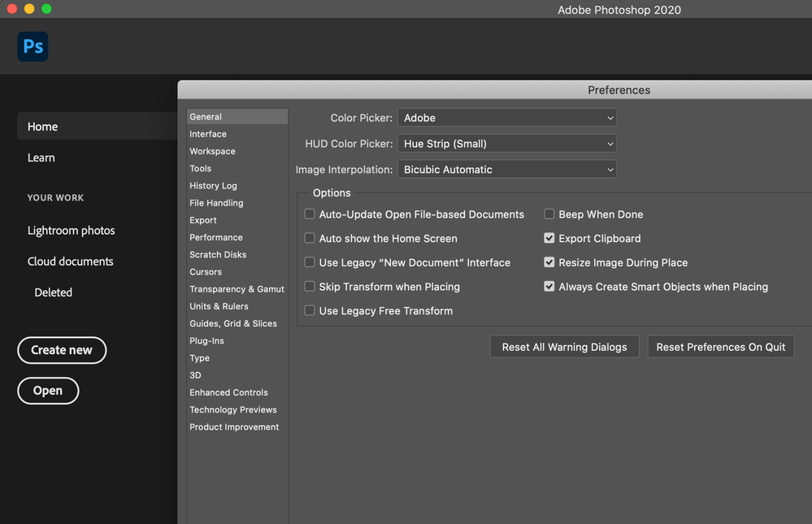Select the Learn tab on home screen

tap(41, 158)
